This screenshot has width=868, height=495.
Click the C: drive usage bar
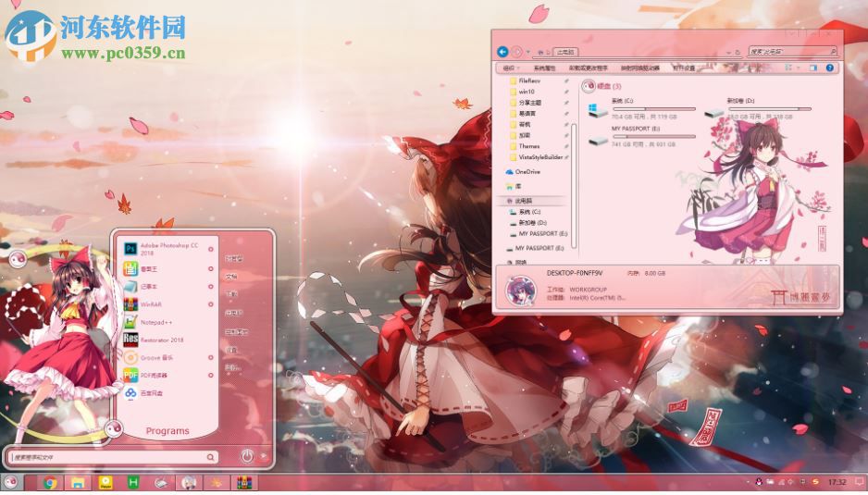[x=653, y=109]
